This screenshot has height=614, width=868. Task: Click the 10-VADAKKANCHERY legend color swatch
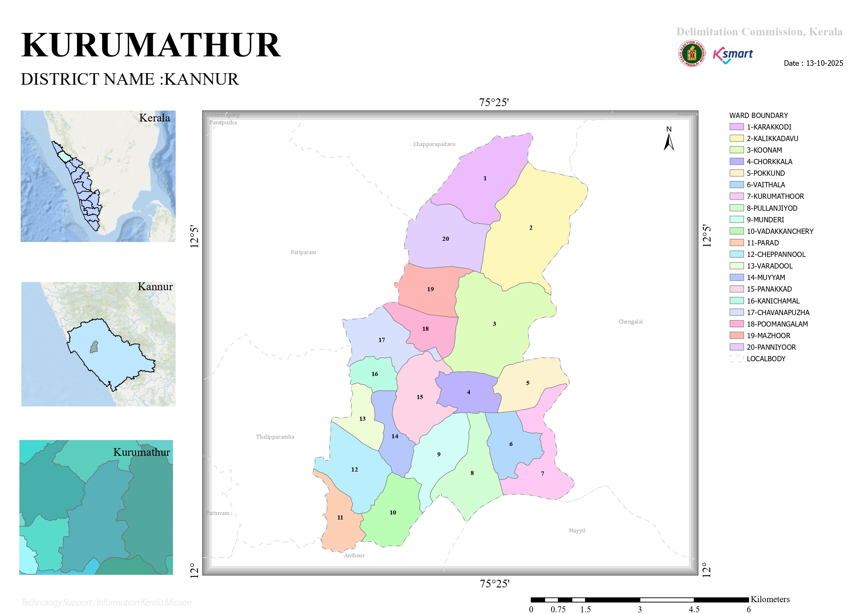[736, 231]
